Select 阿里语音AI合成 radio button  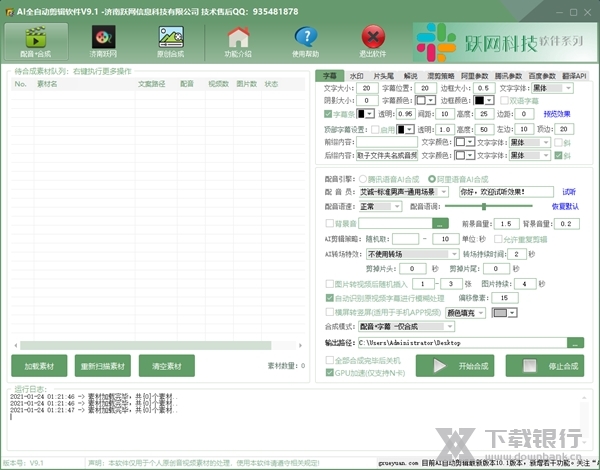pos(432,179)
